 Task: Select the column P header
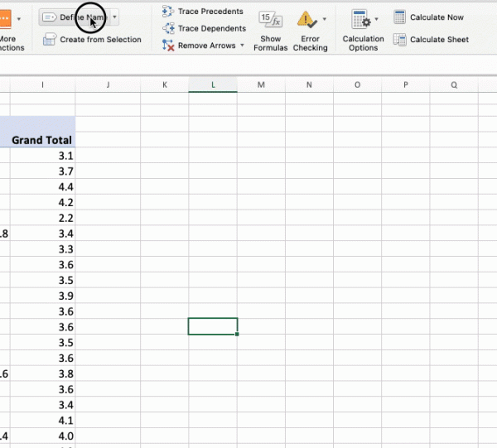point(405,84)
